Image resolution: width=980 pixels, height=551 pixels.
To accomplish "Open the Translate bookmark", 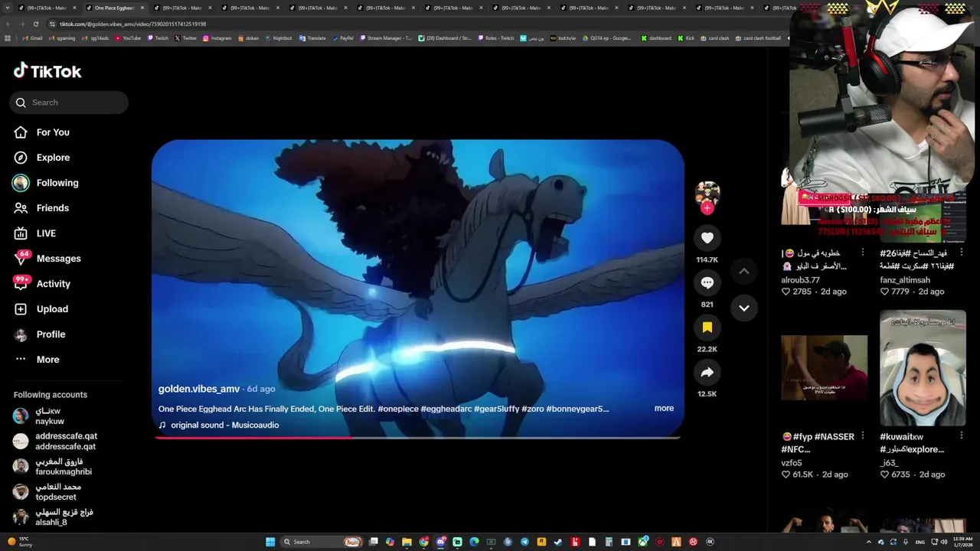I will (312, 38).
